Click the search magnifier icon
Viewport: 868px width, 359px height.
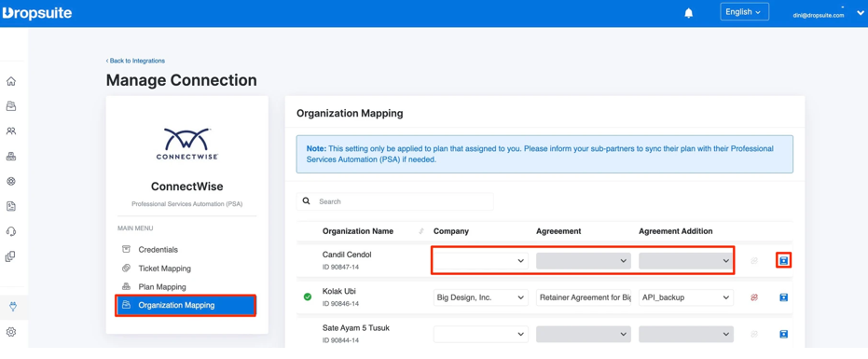click(x=307, y=201)
